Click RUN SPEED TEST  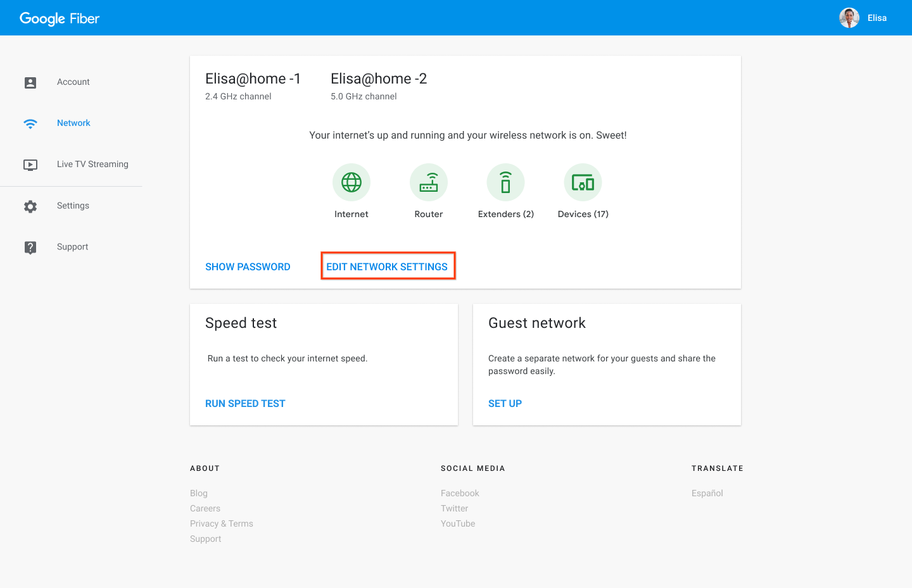point(245,404)
